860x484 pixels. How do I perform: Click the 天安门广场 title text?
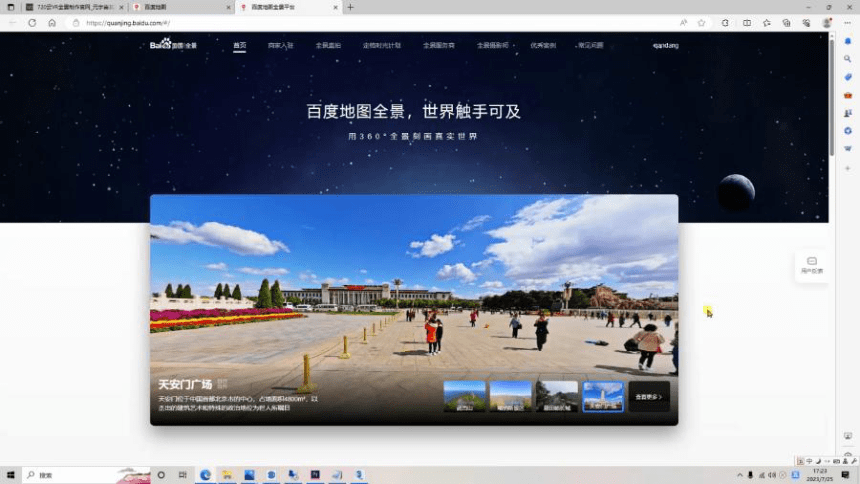coord(185,384)
